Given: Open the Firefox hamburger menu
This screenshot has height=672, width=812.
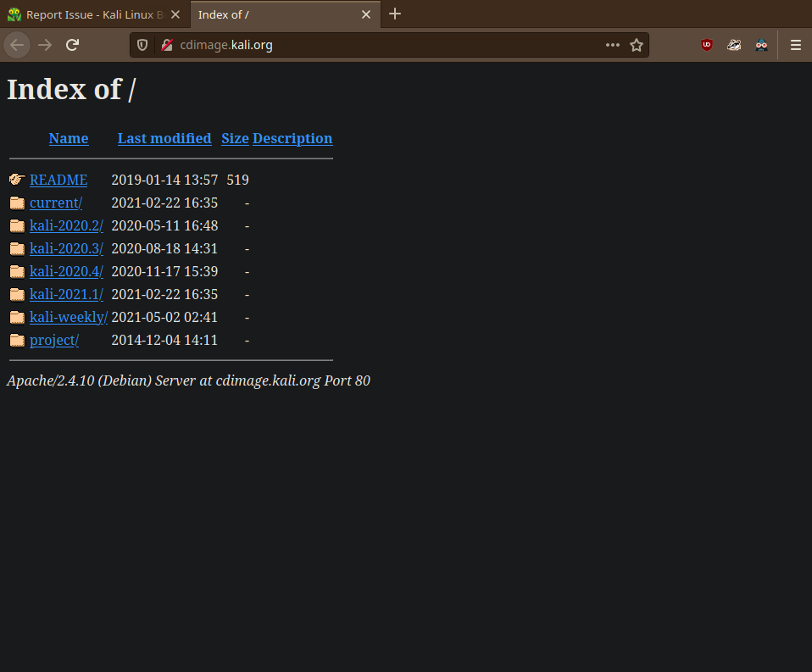Looking at the screenshot, I should 795,45.
